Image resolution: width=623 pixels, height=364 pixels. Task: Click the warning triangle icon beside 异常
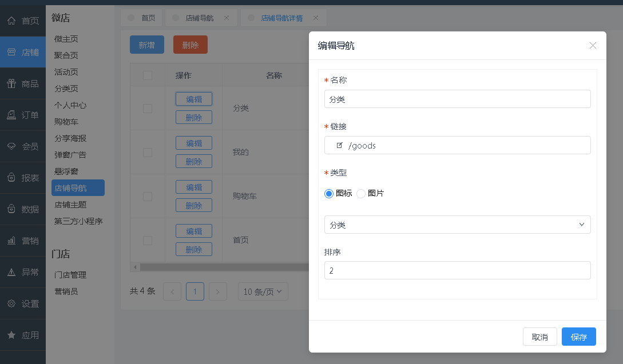11,272
